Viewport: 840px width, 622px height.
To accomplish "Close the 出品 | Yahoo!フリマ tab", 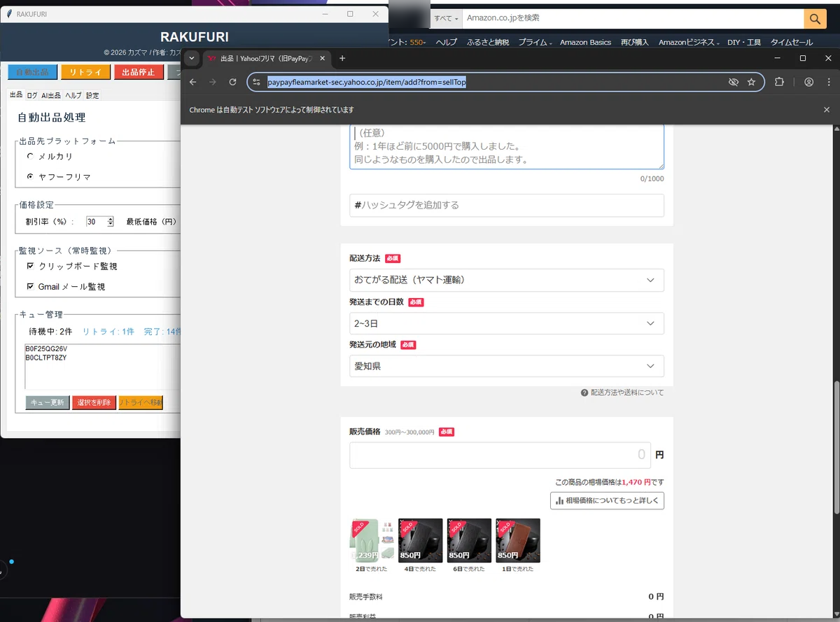I will 322,58.
